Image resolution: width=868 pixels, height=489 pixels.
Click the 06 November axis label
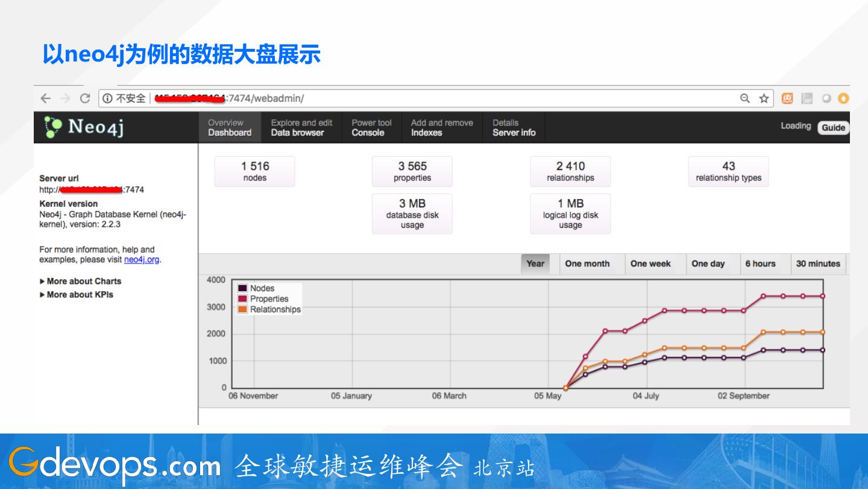253,396
